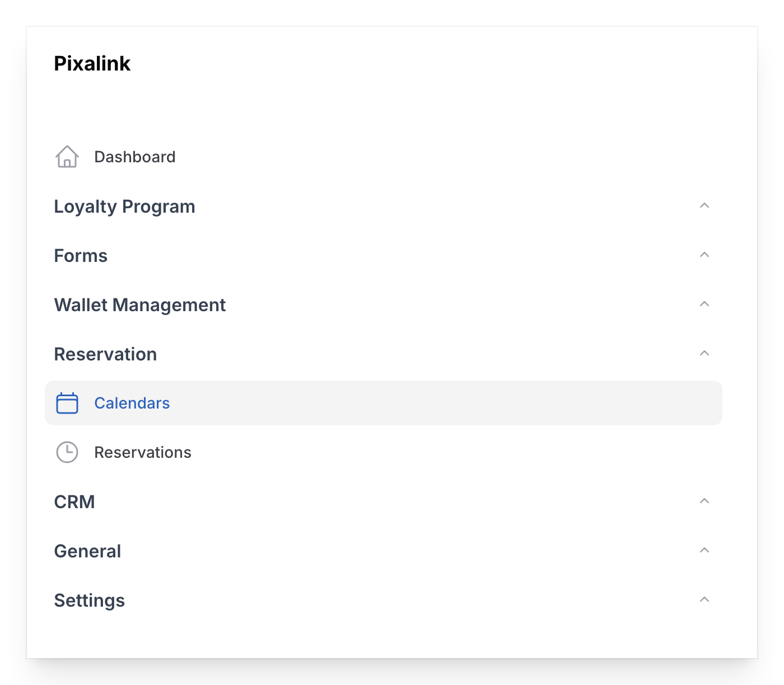Collapse the Forms section

point(705,255)
